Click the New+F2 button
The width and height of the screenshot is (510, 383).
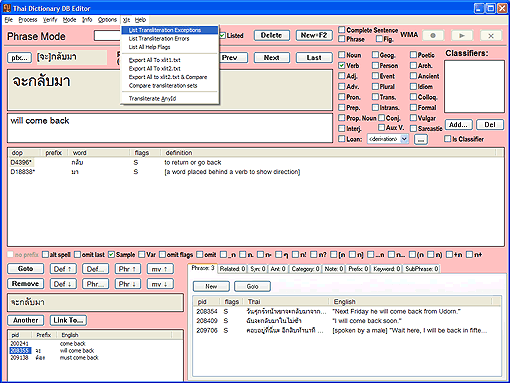(314, 35)
